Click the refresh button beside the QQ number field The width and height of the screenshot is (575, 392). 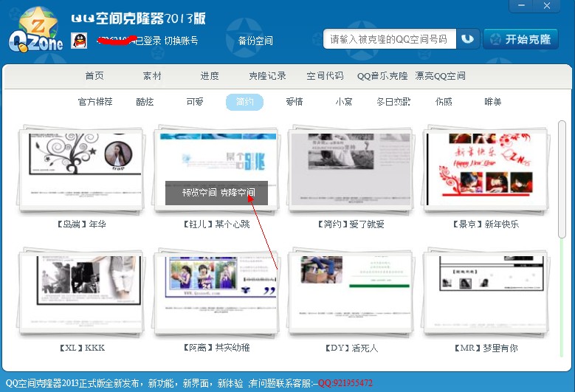(x=467, y=39)
